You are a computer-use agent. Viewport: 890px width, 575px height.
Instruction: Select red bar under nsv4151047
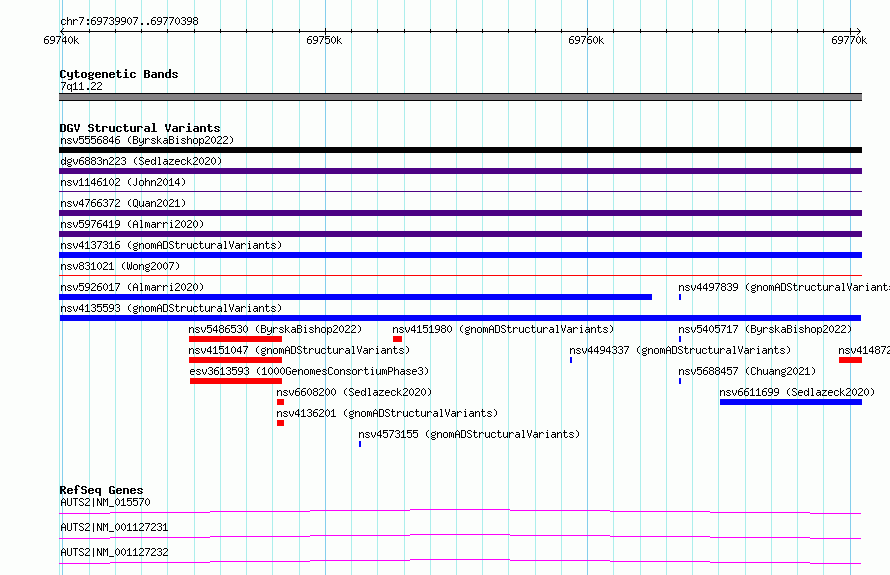coord(235,360)
